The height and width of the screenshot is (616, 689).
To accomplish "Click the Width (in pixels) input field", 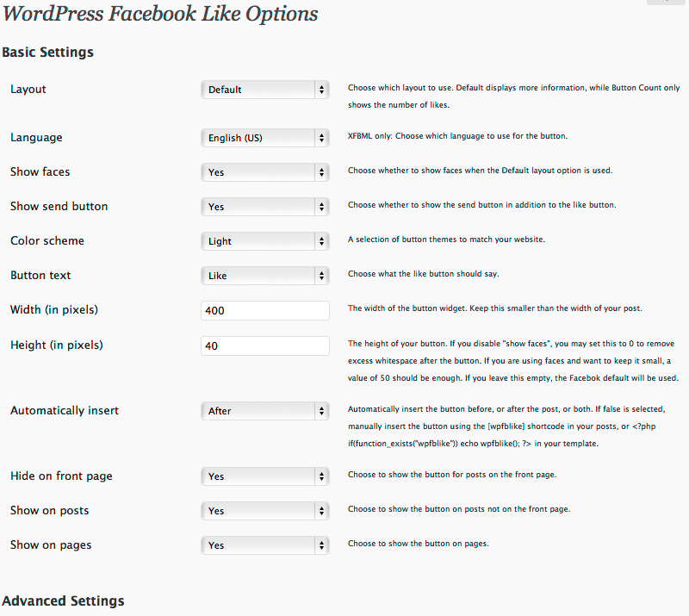I will point(265,310).
